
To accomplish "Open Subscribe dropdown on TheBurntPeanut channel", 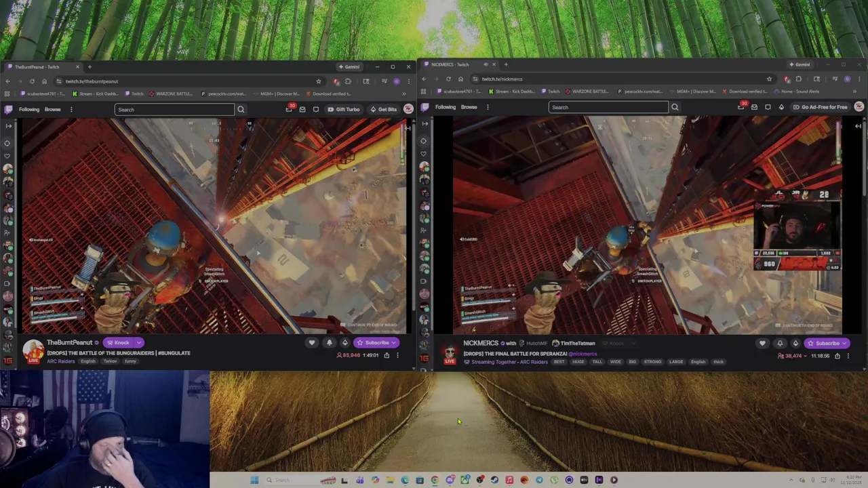I will pos(394,343).
